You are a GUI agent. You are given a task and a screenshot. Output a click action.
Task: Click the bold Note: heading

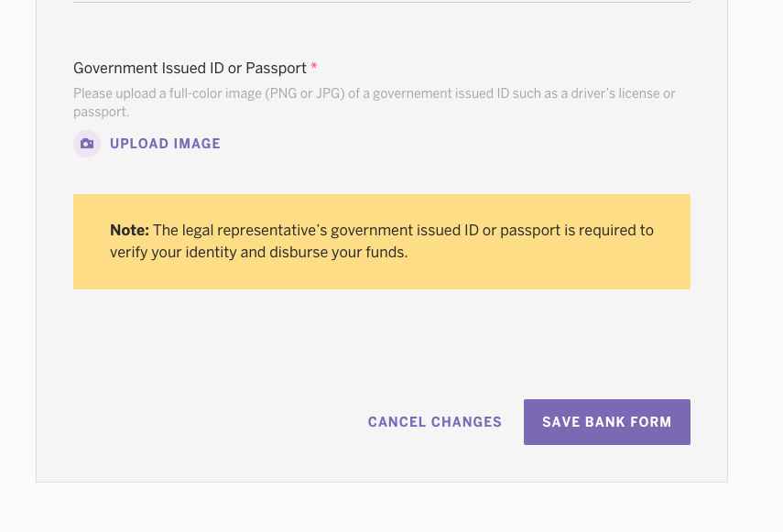pyautogui.click(x=129, y=230)
